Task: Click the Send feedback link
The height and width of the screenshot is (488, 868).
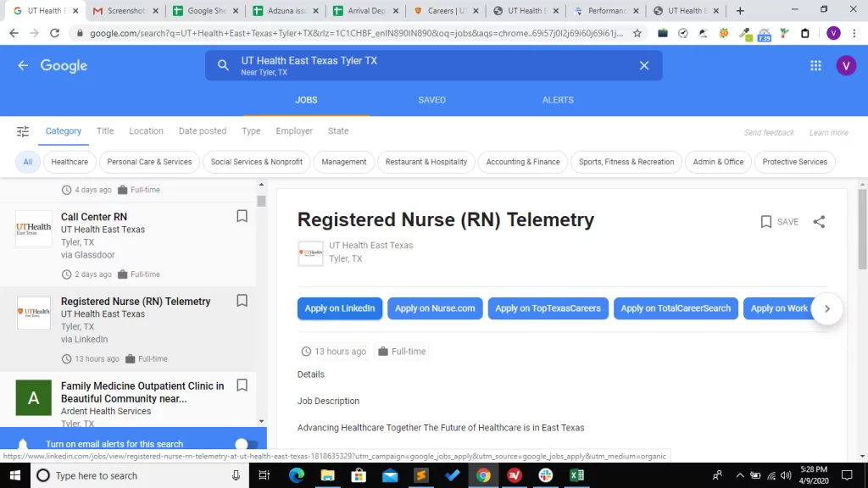Action: coord(769,133)
